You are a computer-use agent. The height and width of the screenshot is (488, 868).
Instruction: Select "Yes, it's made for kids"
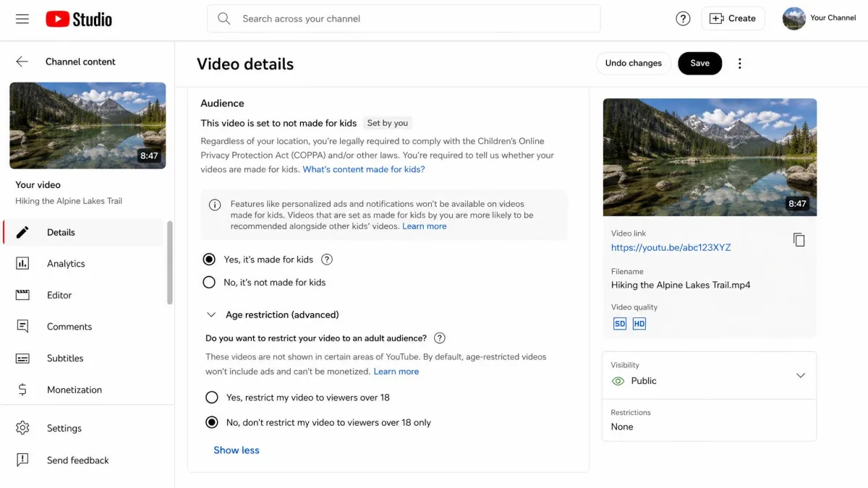pos(209,260)
